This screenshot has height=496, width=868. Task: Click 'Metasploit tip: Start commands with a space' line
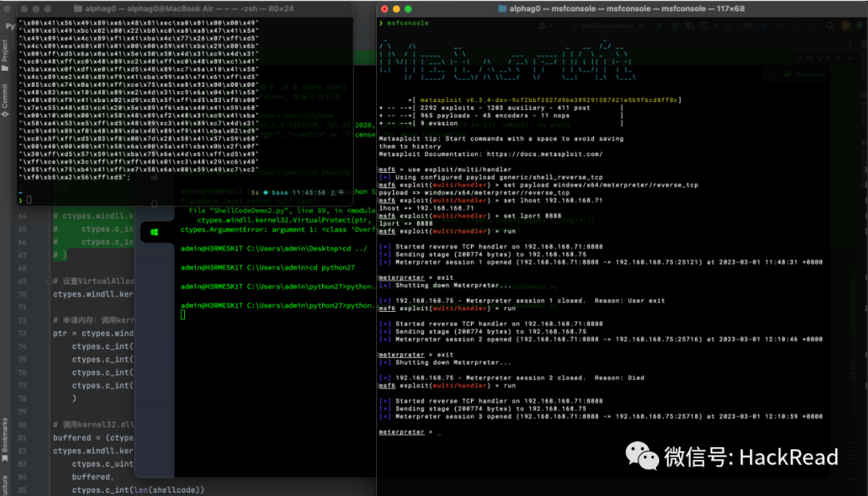click(501, 138)
